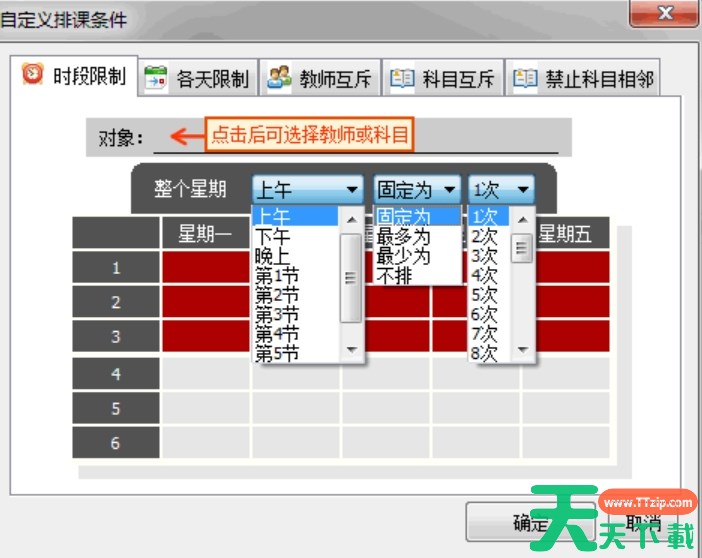
Task: Click the period list scrollbar thumb
Action: pyautogui.click(x=351, y=278)
